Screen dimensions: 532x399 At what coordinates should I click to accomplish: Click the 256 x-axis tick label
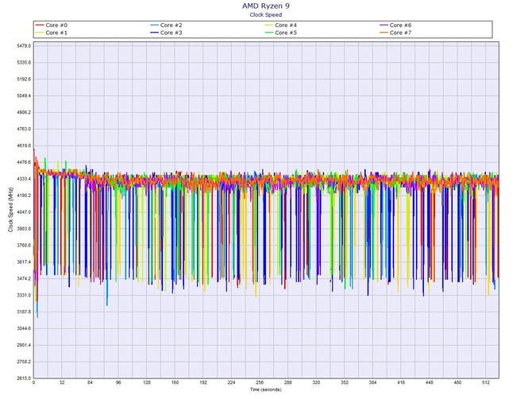coord(260,382)
